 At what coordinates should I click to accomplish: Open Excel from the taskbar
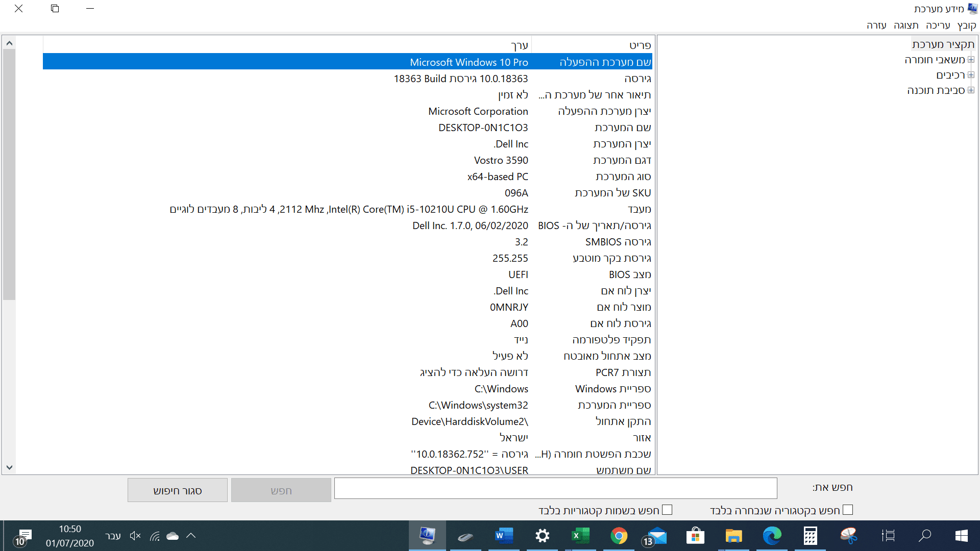pos(580,536)
